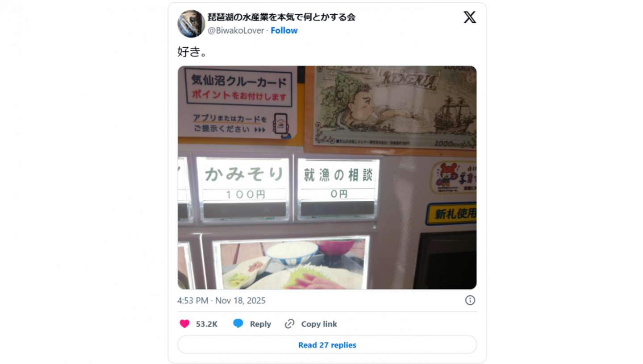Click the Copy link text

[319, 324]
